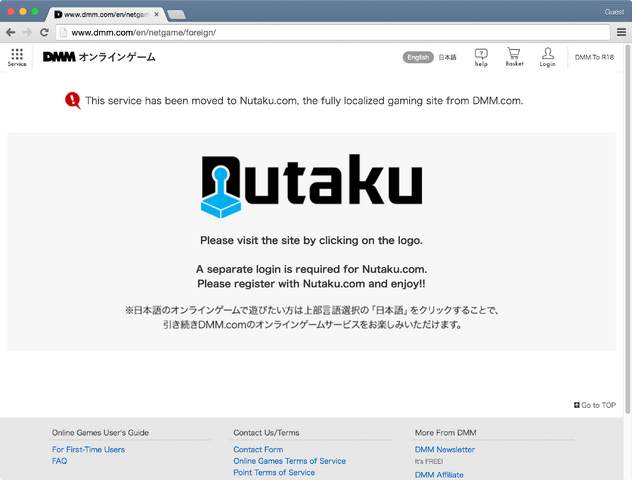This screenshot has width=632, height=480.
Task: Click the large Nutaku logo
Action: point(312,186)
